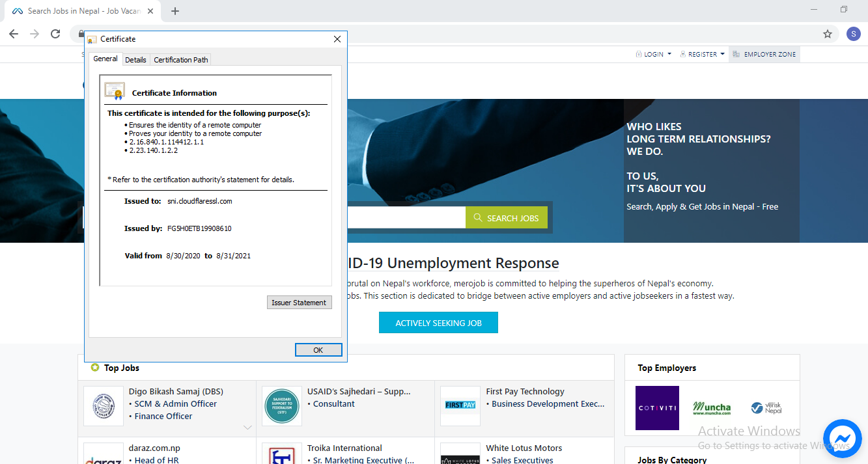Click the Issuer Statement button

click(299, 302)
